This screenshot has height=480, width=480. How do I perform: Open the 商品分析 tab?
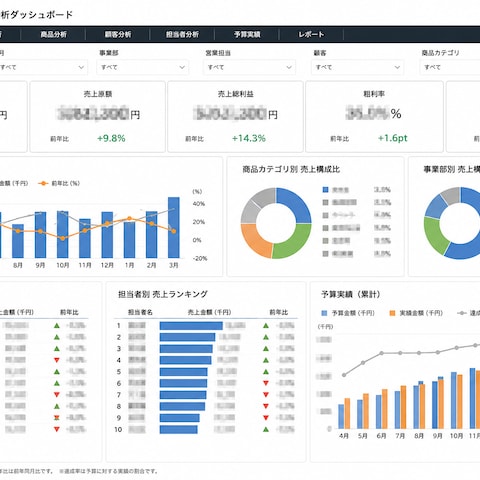53,34
